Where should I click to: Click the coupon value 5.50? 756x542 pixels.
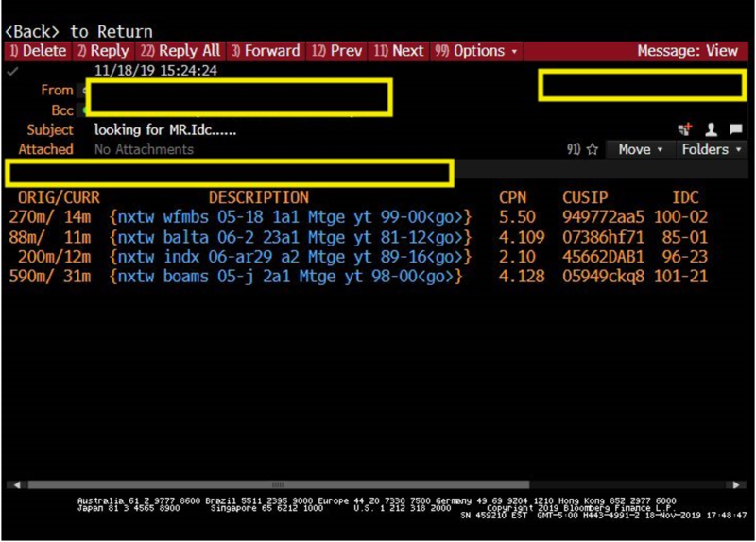(517, 217)
